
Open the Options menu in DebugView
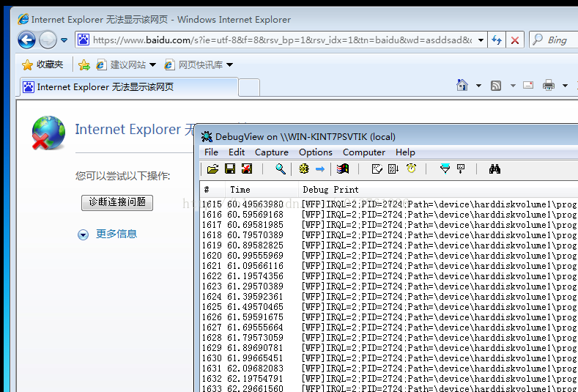[x=316, y=152]
